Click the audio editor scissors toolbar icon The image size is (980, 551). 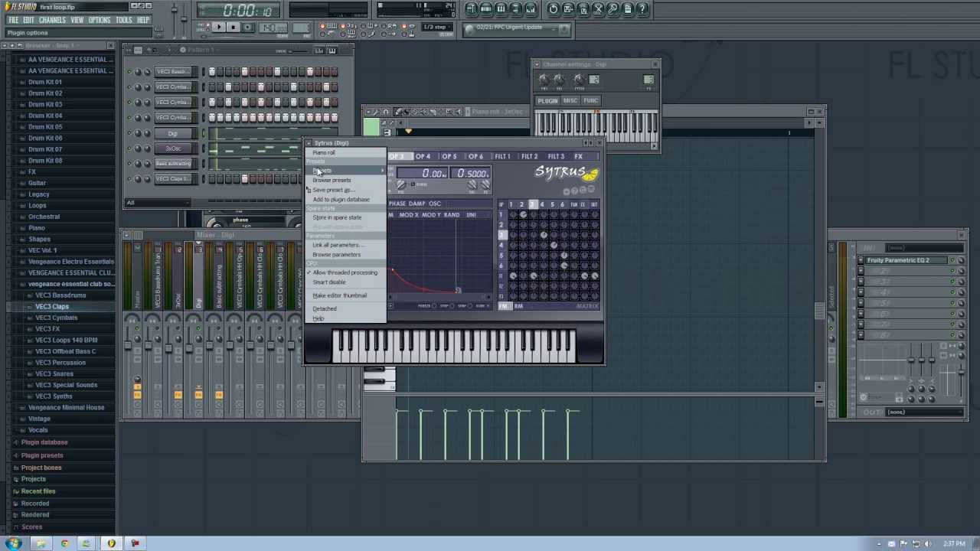tap(598, 9)
